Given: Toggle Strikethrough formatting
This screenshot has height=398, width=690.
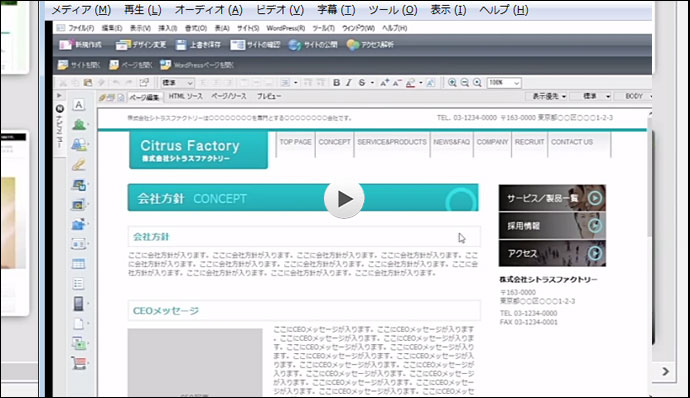Looking at the screenshot, I should pyautogui.click(x=362, y=82).
